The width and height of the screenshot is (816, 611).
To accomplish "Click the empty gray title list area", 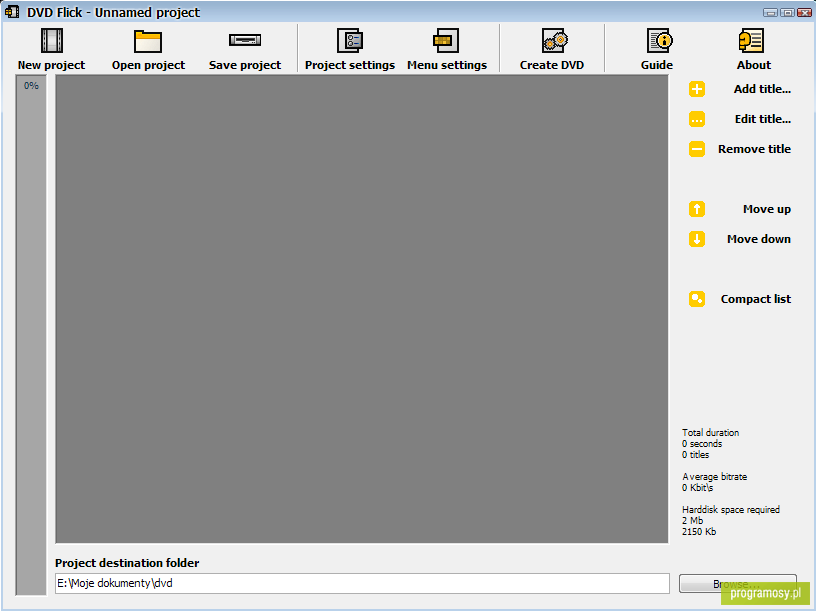I will point(362,309).
